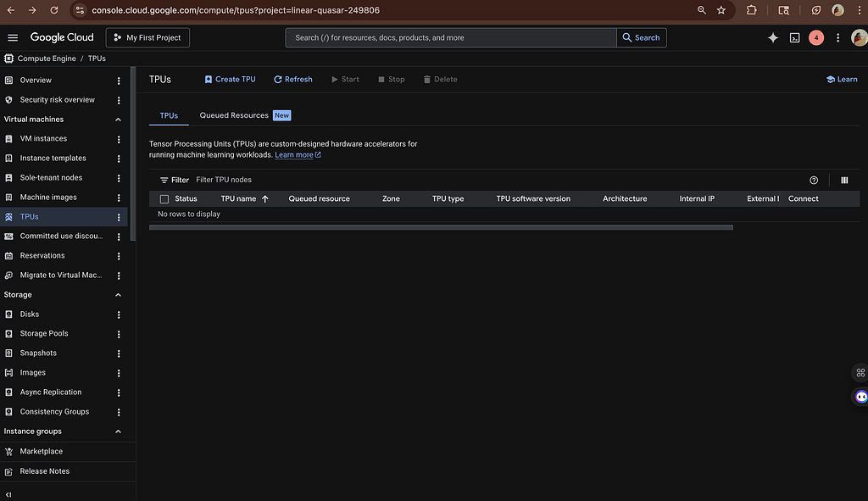
Task: Click the Release Notes icon
Action: coord(8,471)
